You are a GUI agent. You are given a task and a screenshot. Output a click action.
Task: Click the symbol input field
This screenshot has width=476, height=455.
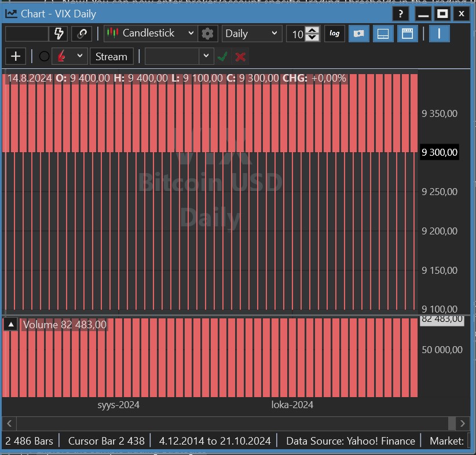click(27, 34)
